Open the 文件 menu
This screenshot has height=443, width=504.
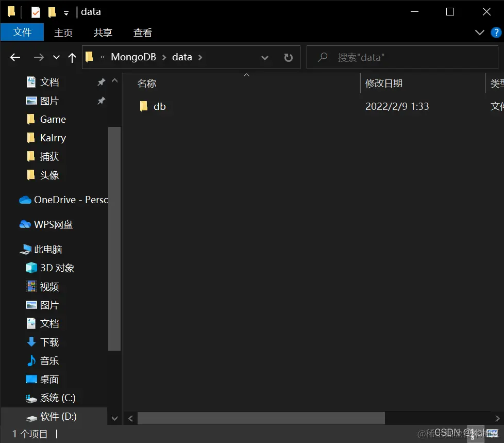22,32
